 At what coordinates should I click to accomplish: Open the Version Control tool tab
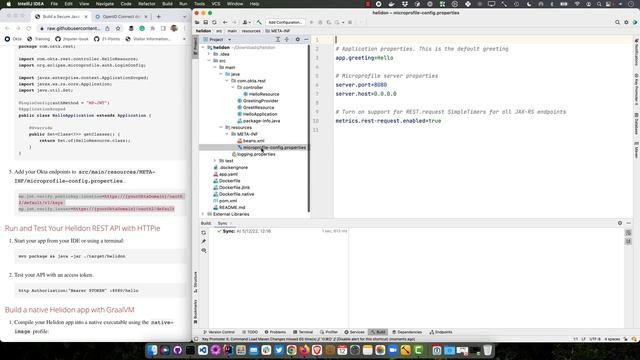[218, 332]
